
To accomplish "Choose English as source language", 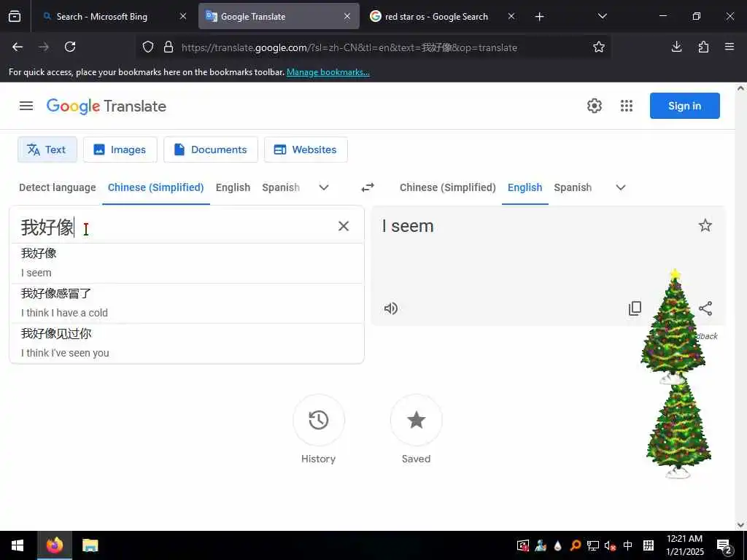I will pos(233,187).
